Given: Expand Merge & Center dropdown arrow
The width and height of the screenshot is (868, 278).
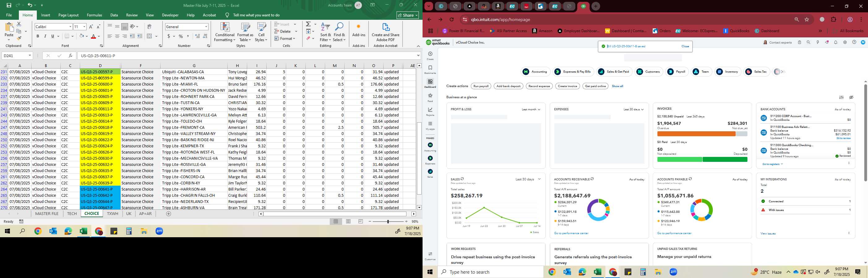Looking at the screenshot, I should [156, 36].
